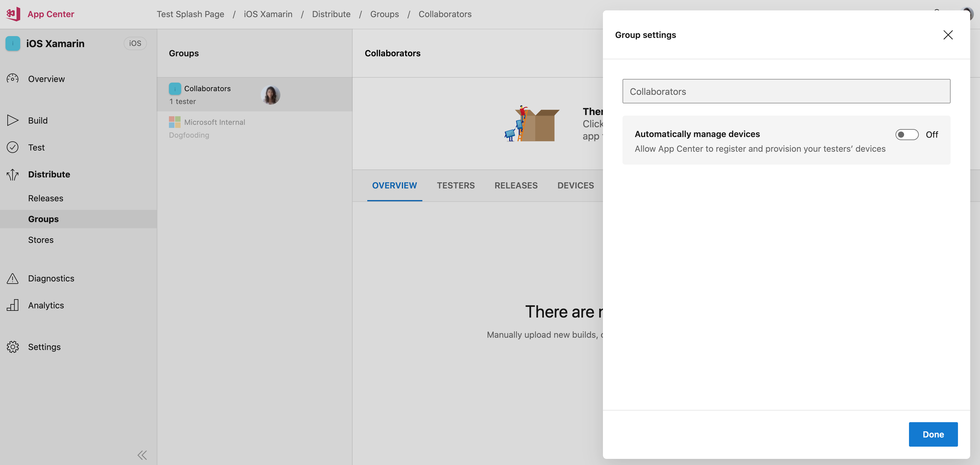This screenshot has height=465, width=980.
Task: Select the Build sidebar icon
Action: [x=13, y=120]
